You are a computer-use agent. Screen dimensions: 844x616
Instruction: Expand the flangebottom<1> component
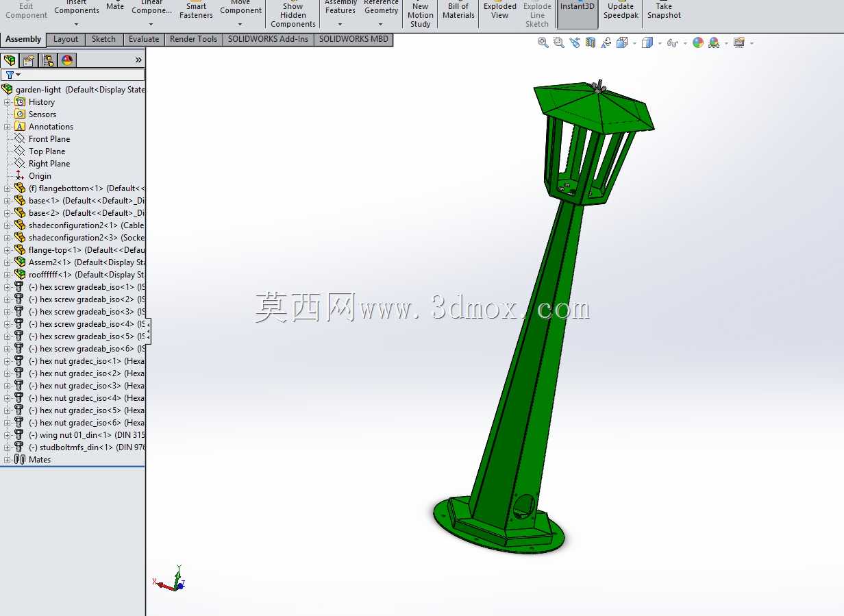point(8,188)
